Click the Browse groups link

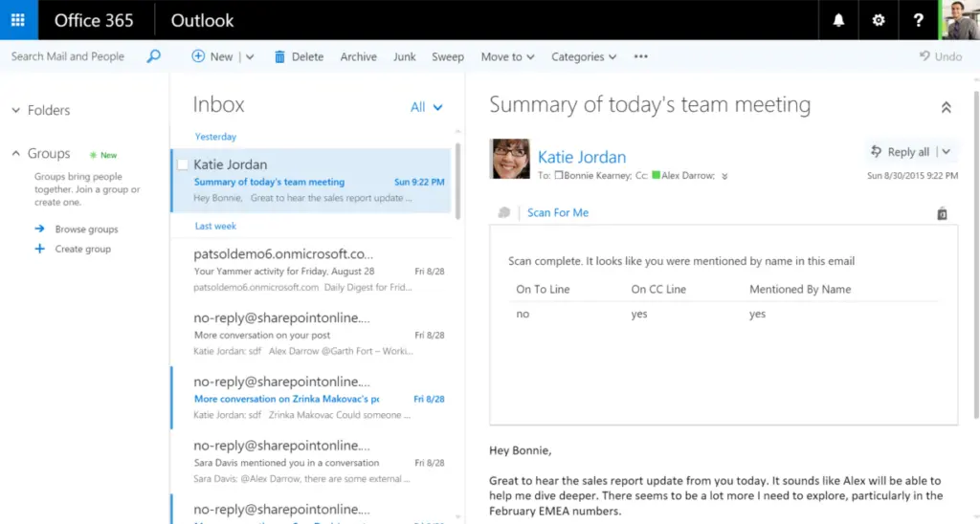click(x=86, y=229)
